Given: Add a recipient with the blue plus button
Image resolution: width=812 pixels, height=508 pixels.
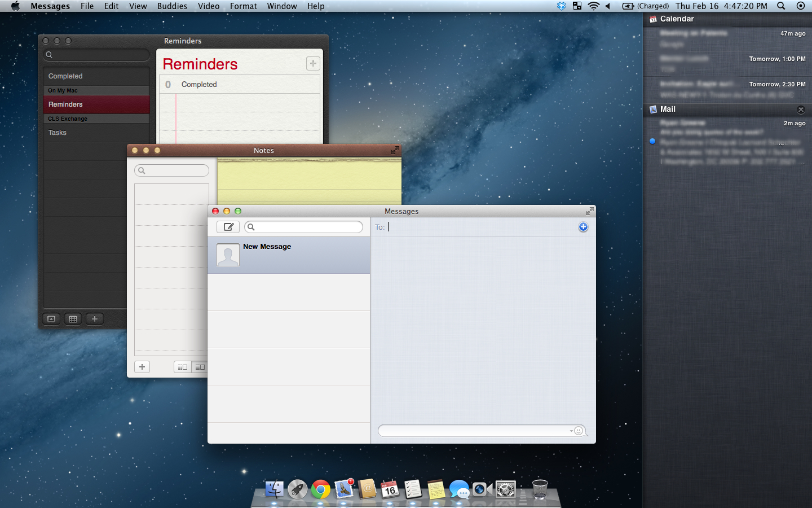Looking at the screenshot, I should pyautogui.click(x=583, y=227).
